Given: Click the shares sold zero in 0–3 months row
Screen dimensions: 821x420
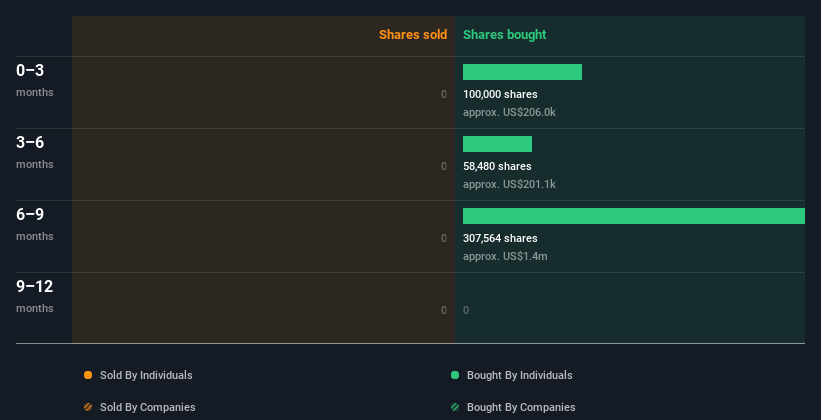Looking at the screenshot, I should coord(444,94).
